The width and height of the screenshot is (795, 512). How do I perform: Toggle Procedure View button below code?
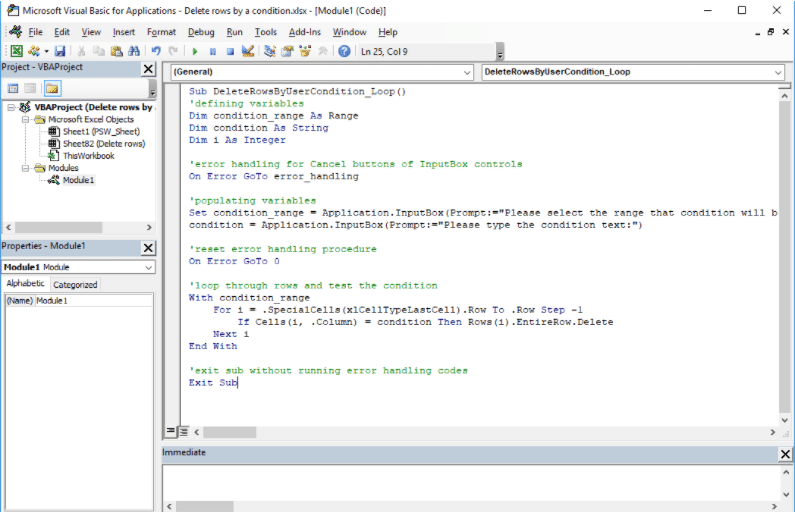[x=171, y=431]
